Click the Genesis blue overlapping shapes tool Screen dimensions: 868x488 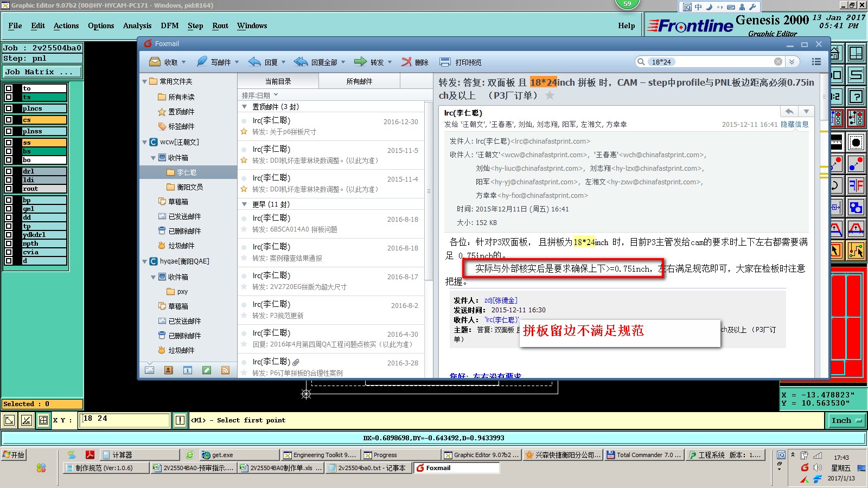tap(856, 208)
